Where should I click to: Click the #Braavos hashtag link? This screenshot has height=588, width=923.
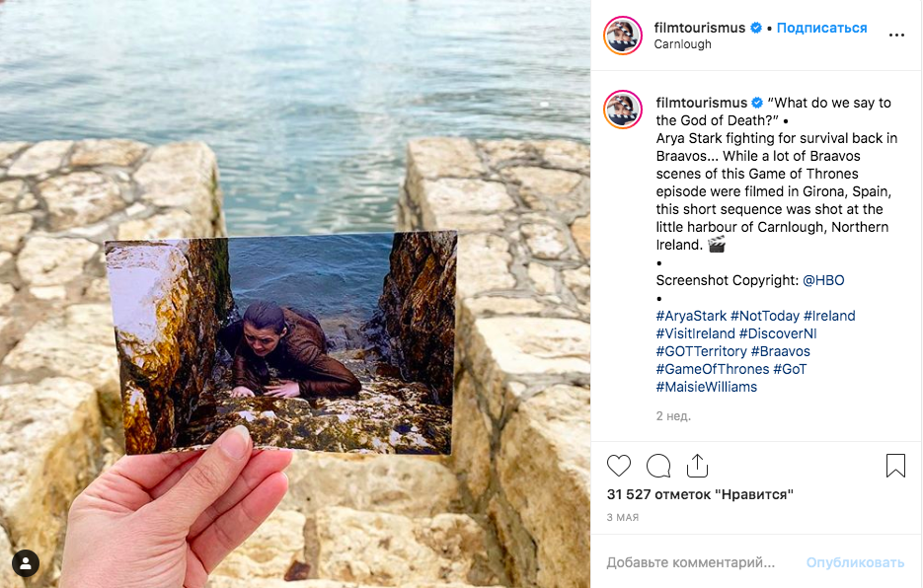point(780,351)
